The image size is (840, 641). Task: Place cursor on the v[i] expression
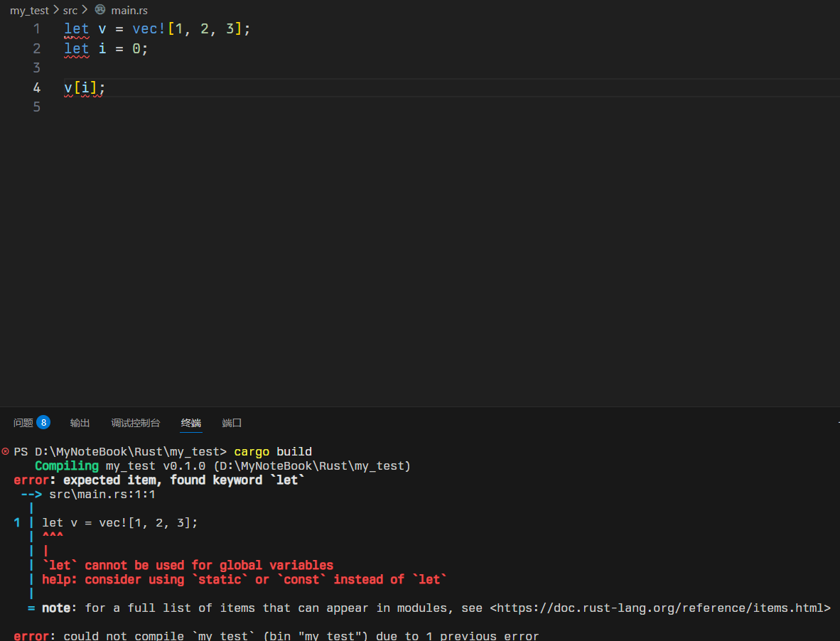tap(84, 88)
